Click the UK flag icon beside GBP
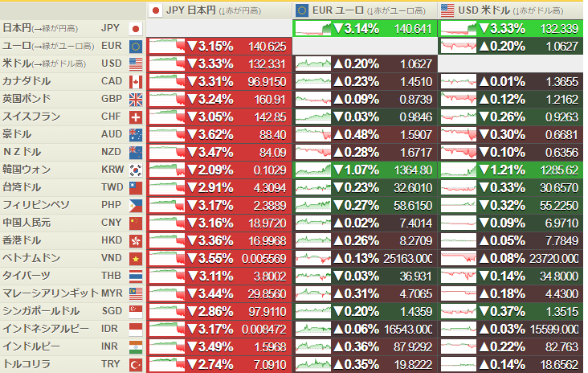This screenshot has width=588, height=373. 135,99
